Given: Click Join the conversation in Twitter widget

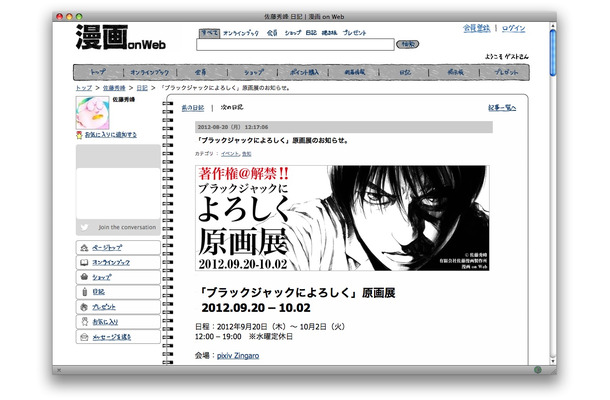Looking at the screenshot, I should (127, 227).
